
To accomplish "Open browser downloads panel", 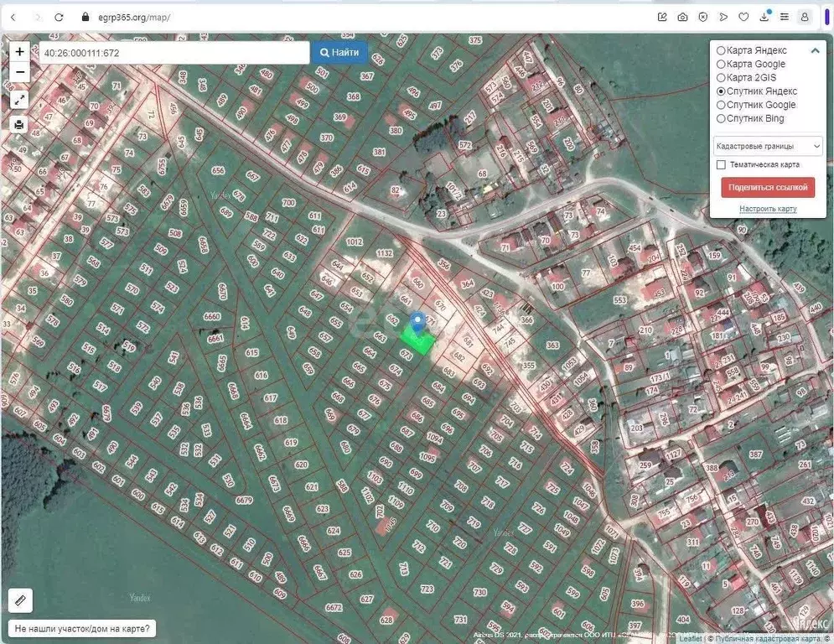I will point(764,17).
